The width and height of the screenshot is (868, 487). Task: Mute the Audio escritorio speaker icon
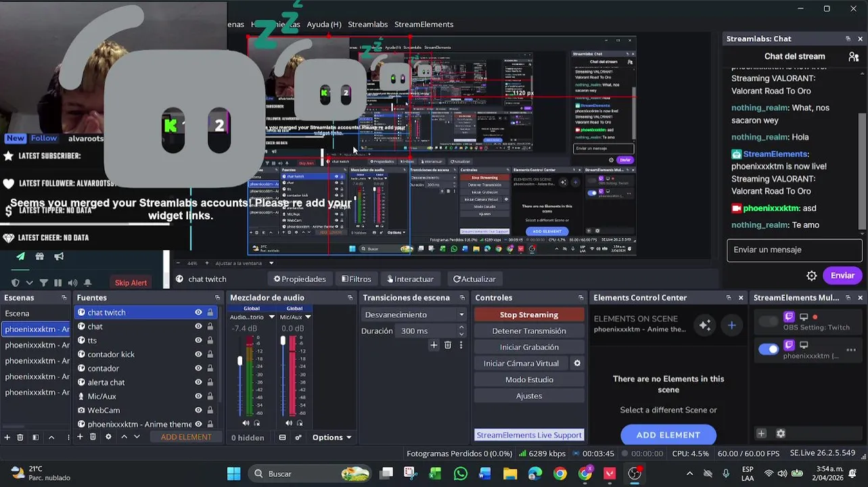[x=246, y=423]
